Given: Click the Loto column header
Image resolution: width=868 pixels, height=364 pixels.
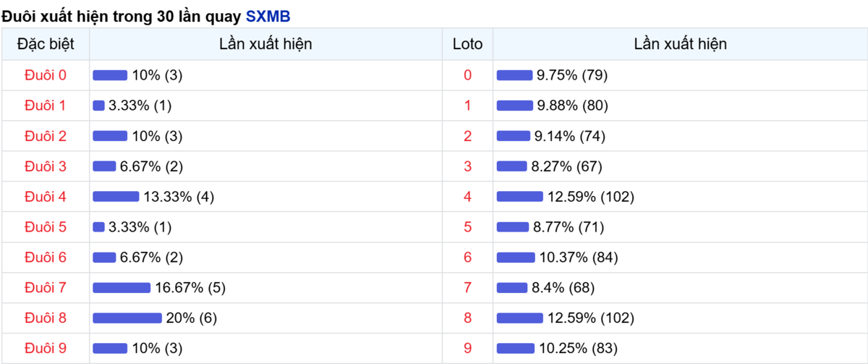Looking at the screenshot, I should click(467, 44).
